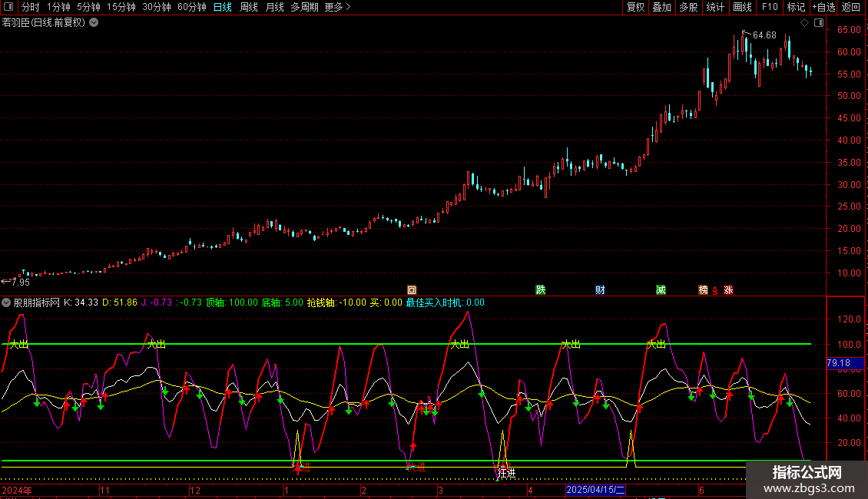Viewport: 868px width, 499px height.
Task: Click the 64.68 high price label
Action: click(764, 35)
